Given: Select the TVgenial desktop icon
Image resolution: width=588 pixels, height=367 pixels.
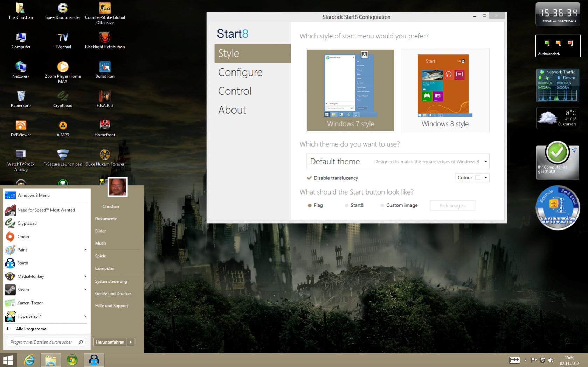Looking at the screenshot, I should [x=63, y=41].
